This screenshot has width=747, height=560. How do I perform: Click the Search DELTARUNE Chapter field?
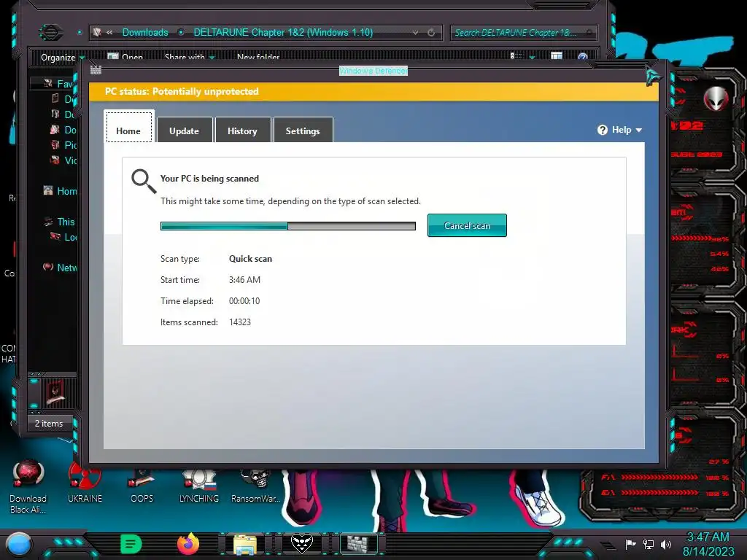(522, 32)
